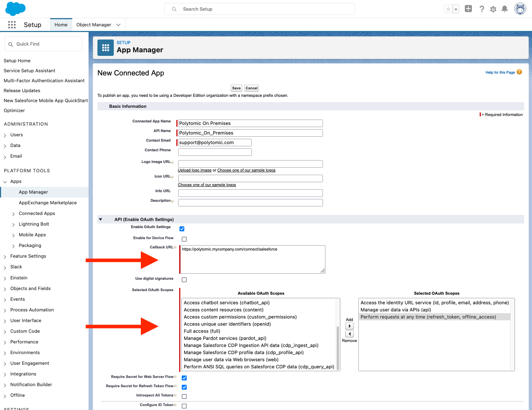
Task: Open the notifications bell
Action: tap(504, 9)
